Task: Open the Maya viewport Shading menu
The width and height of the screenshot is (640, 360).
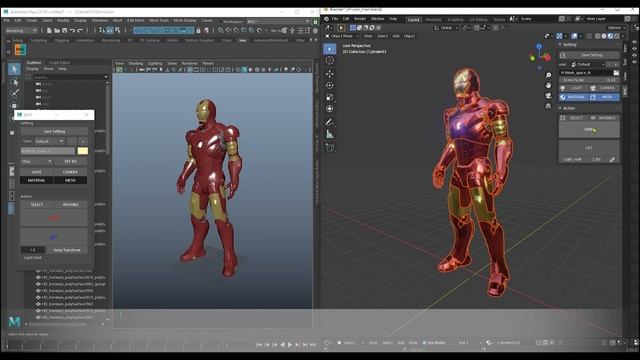Action: point(136,63)
